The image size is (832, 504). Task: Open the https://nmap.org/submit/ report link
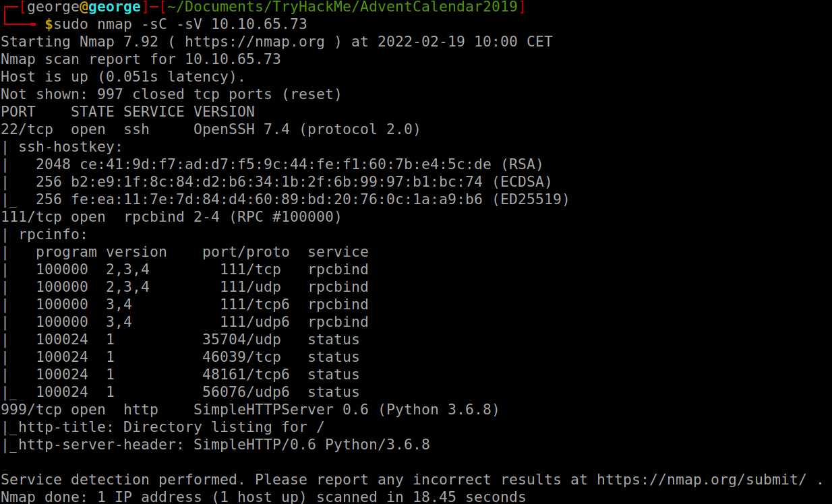[x=701, y=480]
